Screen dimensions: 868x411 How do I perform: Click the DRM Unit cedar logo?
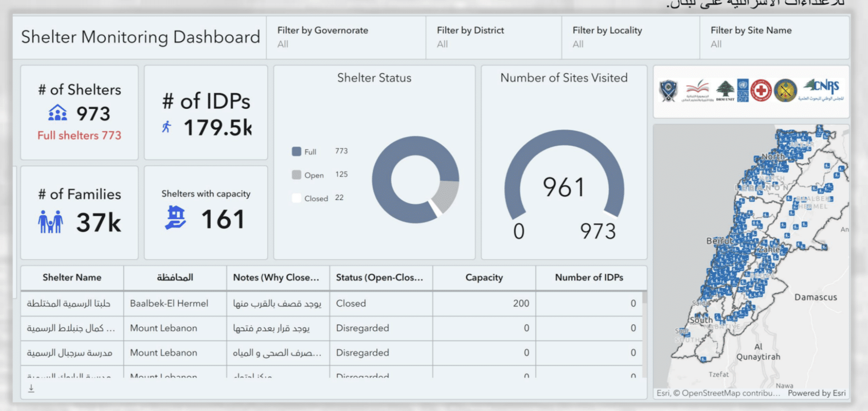(725, 90)
